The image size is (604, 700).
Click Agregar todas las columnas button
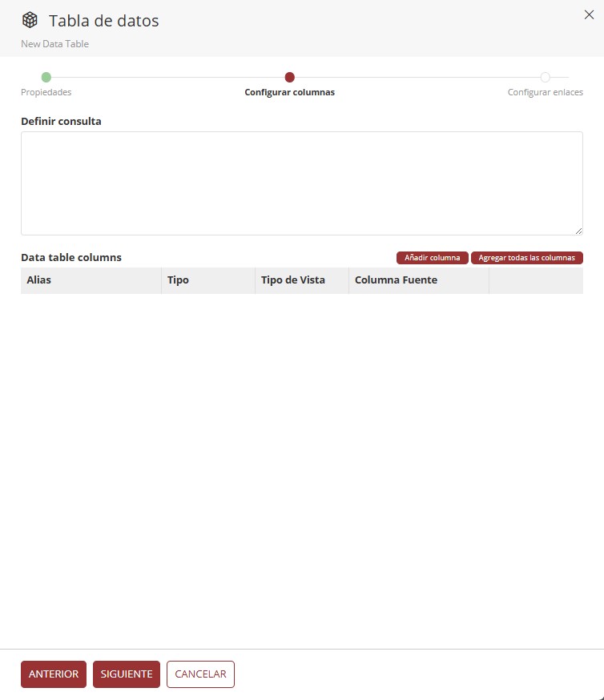(526, 258)
